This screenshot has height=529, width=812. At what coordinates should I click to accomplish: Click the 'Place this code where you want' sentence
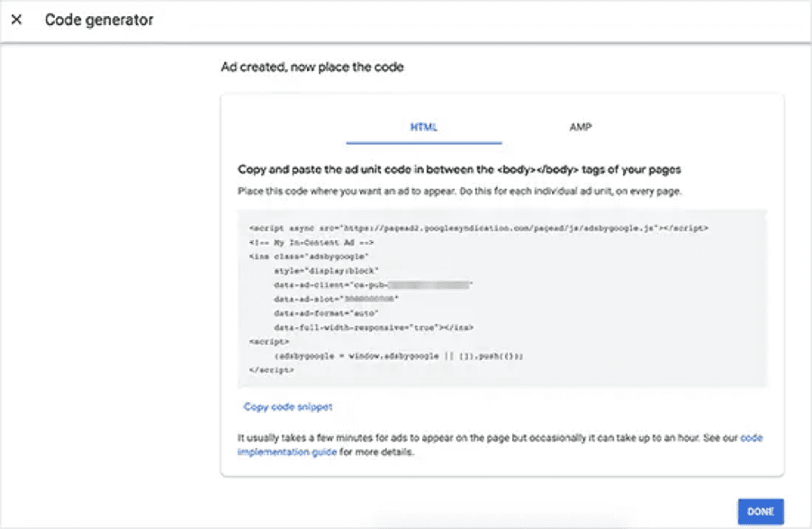[x=460, y=191]
